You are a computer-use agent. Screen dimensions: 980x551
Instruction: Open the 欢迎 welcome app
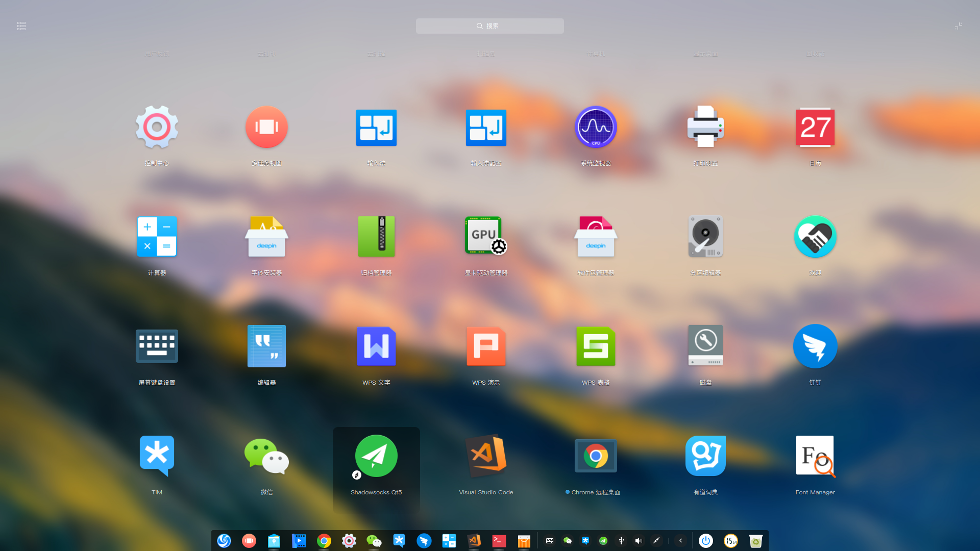(815, 236)
